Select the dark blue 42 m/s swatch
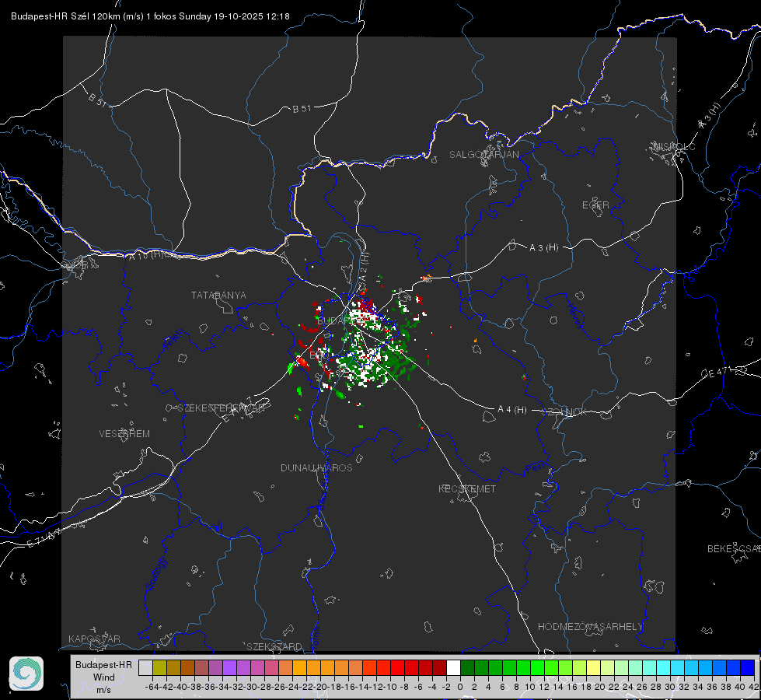Image resolution: width=761 pixels, height=700 pixels. tap(748, 667)
